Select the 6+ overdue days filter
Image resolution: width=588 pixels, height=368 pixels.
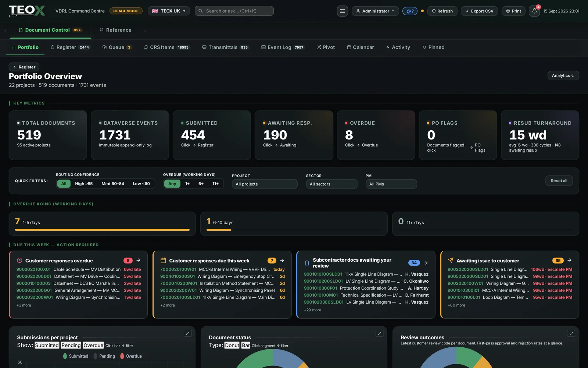pyautogui.click(x=201, y=184)
